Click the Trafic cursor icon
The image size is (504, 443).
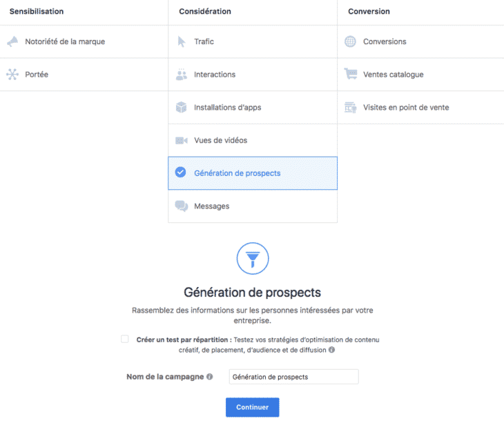[182, 42]
